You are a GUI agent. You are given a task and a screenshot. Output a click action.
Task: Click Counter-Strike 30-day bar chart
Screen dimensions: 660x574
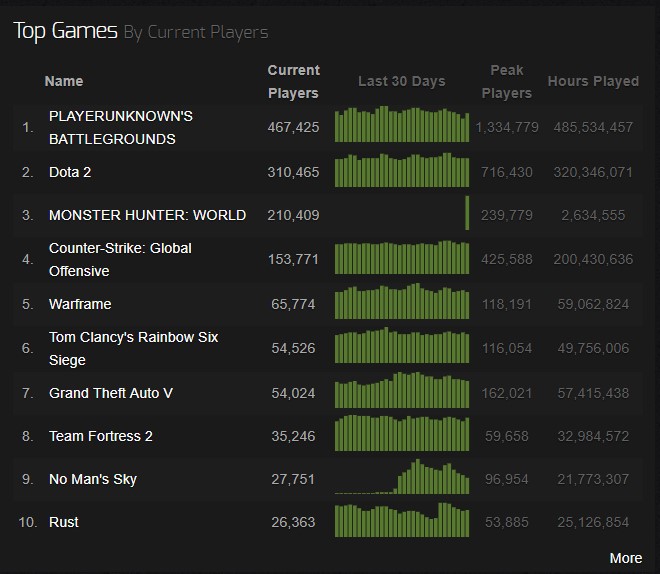402,258
